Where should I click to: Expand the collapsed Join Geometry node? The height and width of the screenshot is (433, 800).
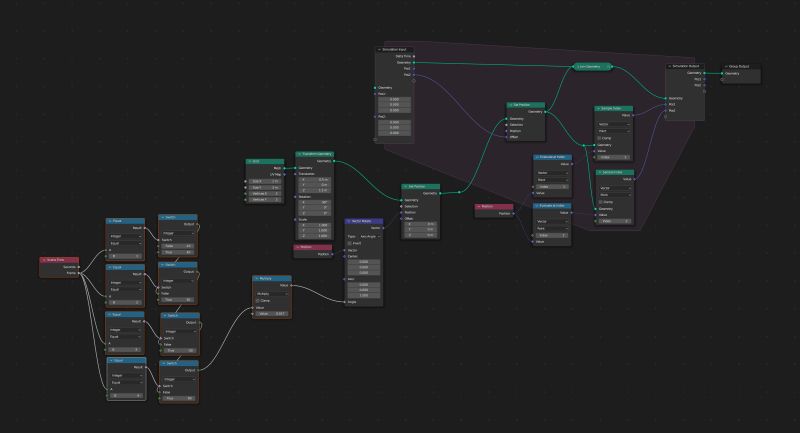(578, 67)
